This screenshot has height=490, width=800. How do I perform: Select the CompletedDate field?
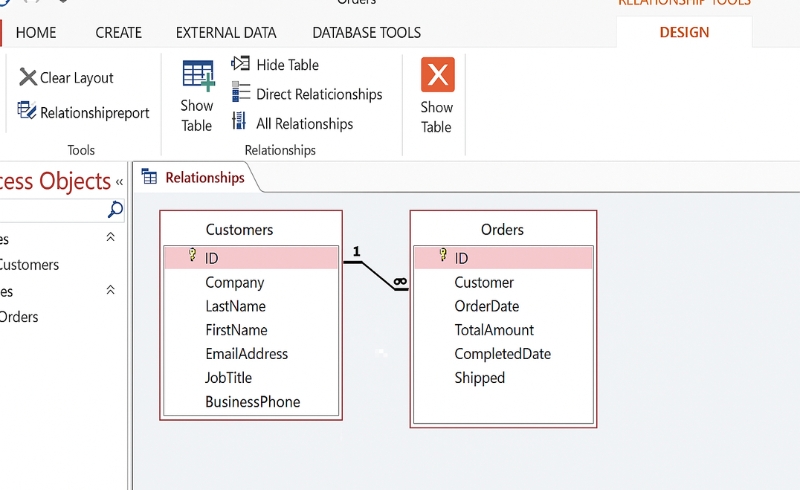click(503, 354)
